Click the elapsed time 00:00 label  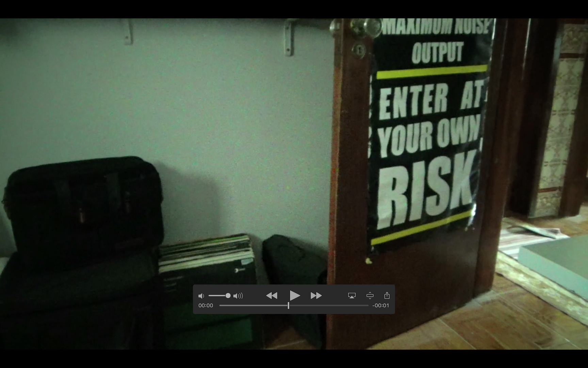coord(206,305)
